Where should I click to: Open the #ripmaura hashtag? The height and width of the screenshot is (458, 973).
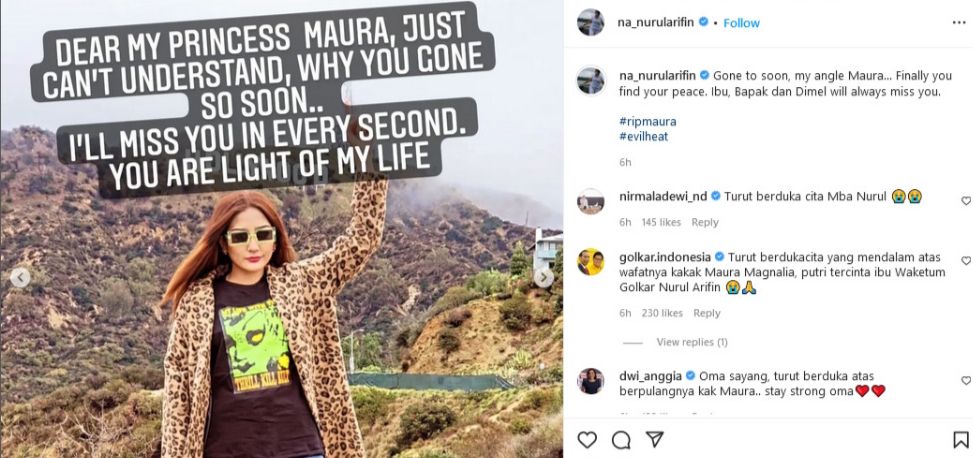click(647, 122)
